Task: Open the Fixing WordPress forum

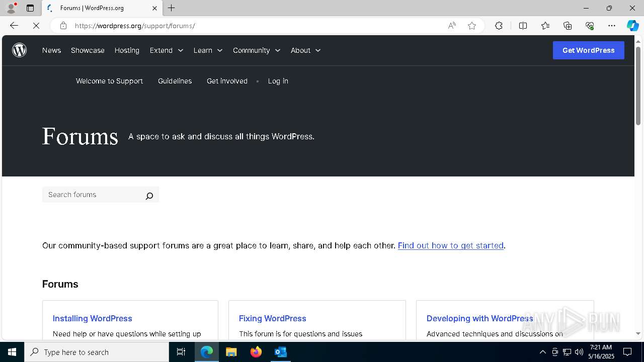Action: (272, 318)
